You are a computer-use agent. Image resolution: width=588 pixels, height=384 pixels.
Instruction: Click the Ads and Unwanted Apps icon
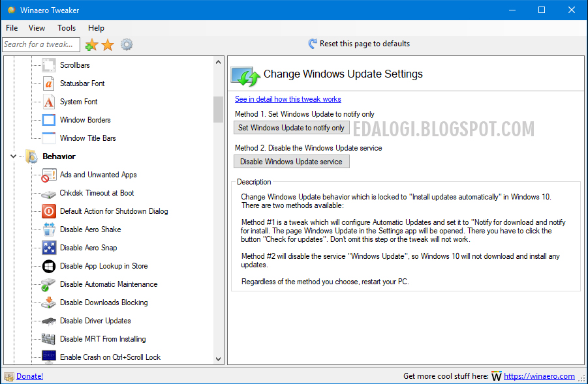49,175
